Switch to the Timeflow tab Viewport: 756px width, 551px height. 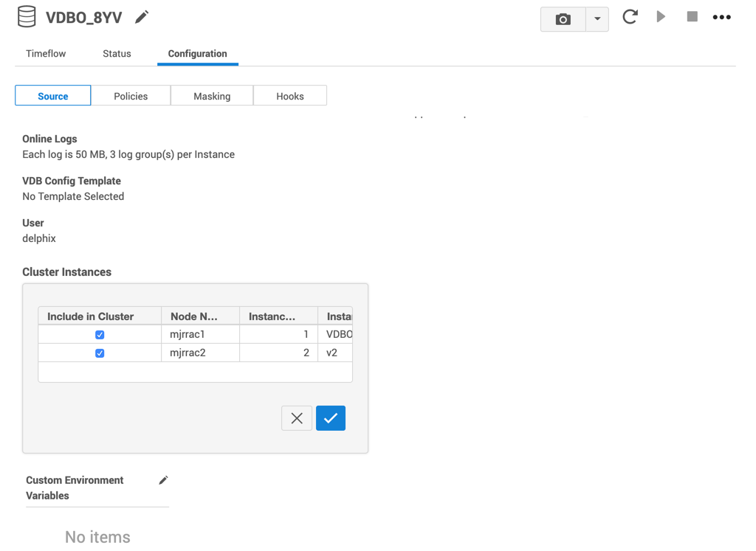46,54
